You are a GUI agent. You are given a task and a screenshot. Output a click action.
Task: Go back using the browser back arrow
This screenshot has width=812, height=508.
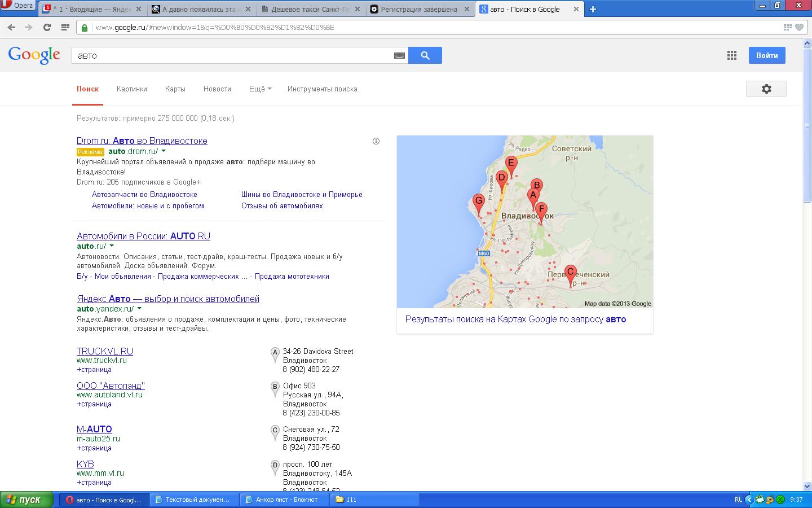pos(11,27)
